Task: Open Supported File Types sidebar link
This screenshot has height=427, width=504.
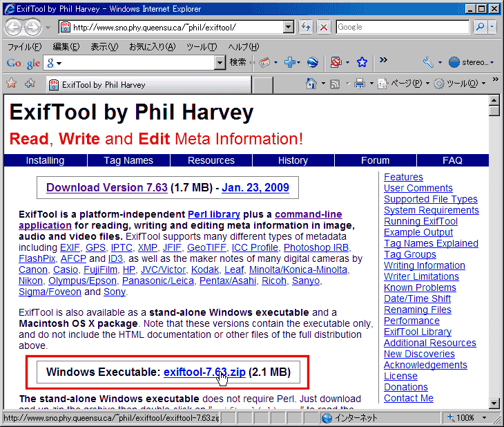Action: click(x=431, y=199)
